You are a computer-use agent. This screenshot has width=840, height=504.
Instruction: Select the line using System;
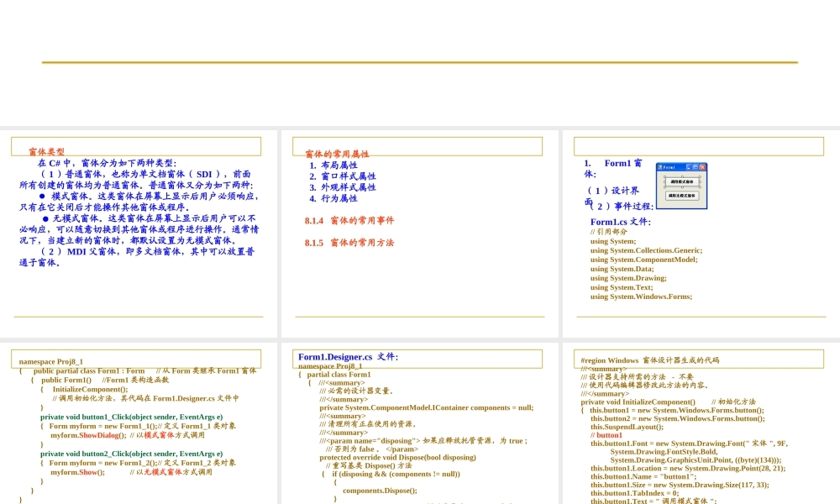pos(613,241)
